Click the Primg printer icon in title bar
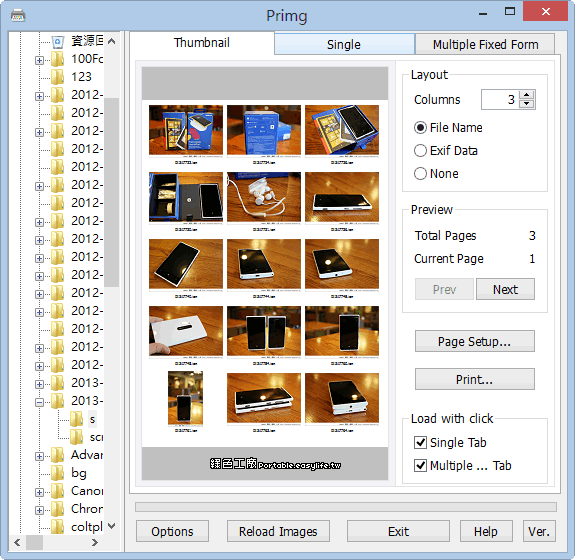Viewport: 575px width, 560px height. pos(18,16)
